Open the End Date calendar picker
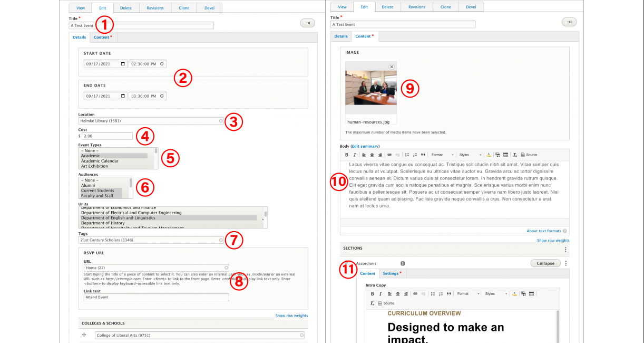 (123, 96)
